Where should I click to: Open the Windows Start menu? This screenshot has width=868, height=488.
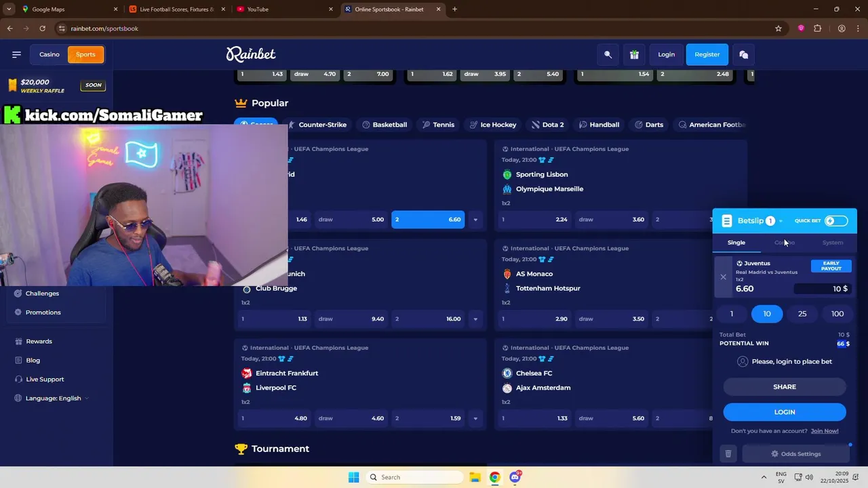tap(353, 477)
